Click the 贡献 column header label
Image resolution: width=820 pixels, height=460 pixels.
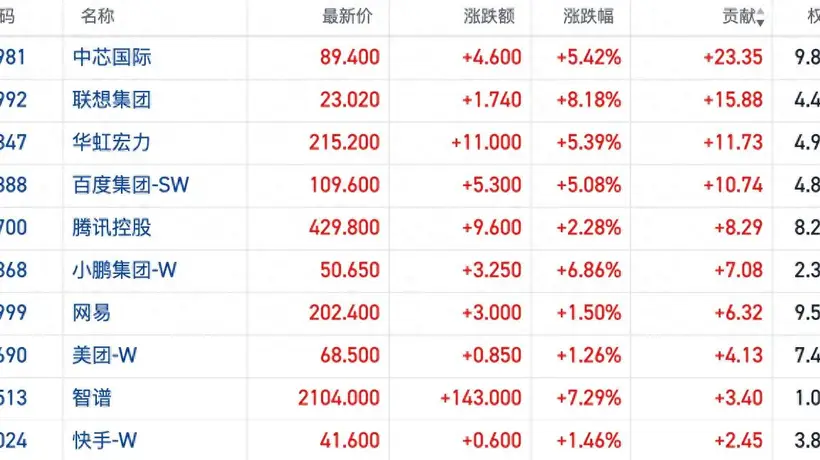coord(739,16)
